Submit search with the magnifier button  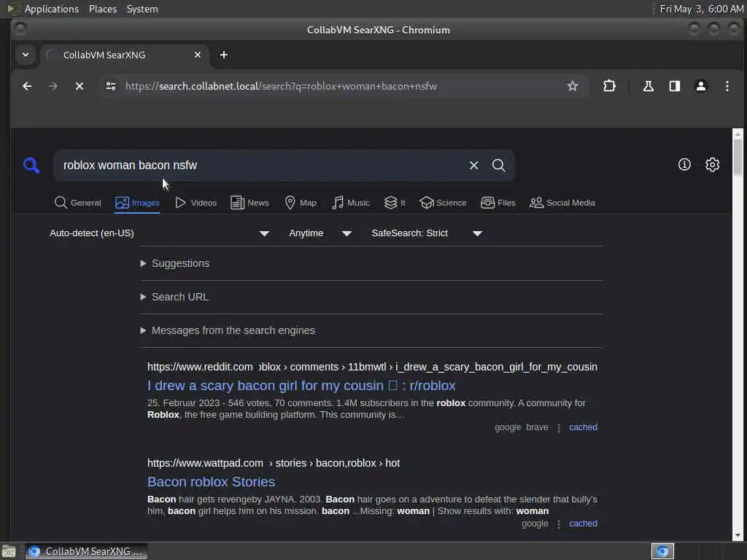pyautogui.click(x=498, y=166)
